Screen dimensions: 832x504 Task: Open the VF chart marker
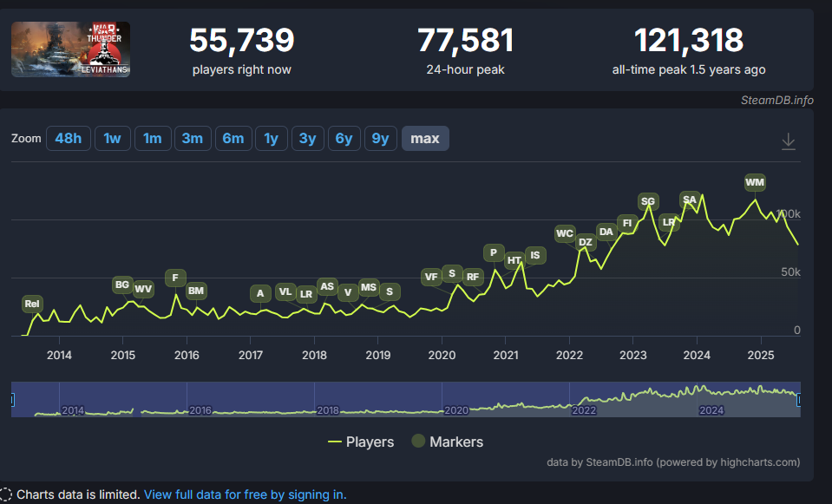(431, 277)
